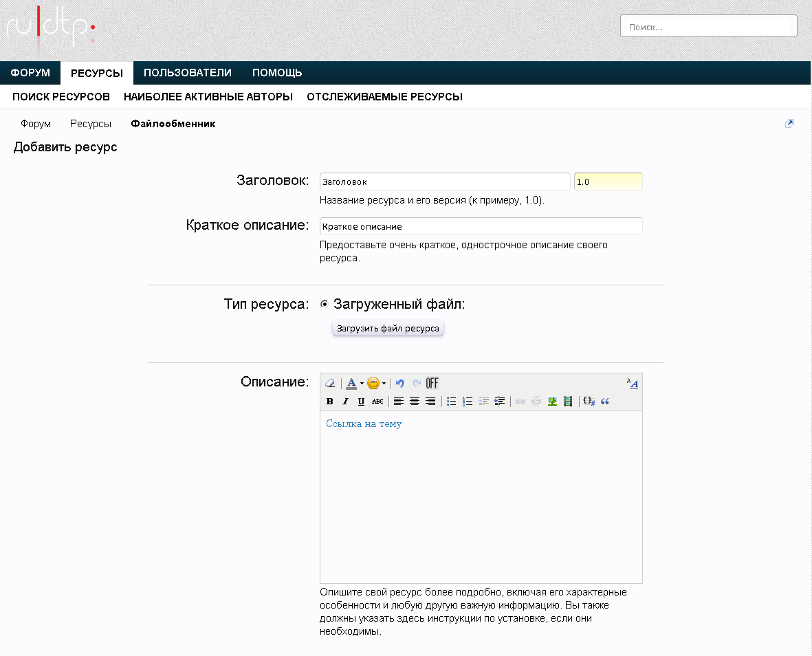Viewport: 812px width, 656px height.
Task: Switch editor mode with the A/A icon
Action: coord(633,383)
